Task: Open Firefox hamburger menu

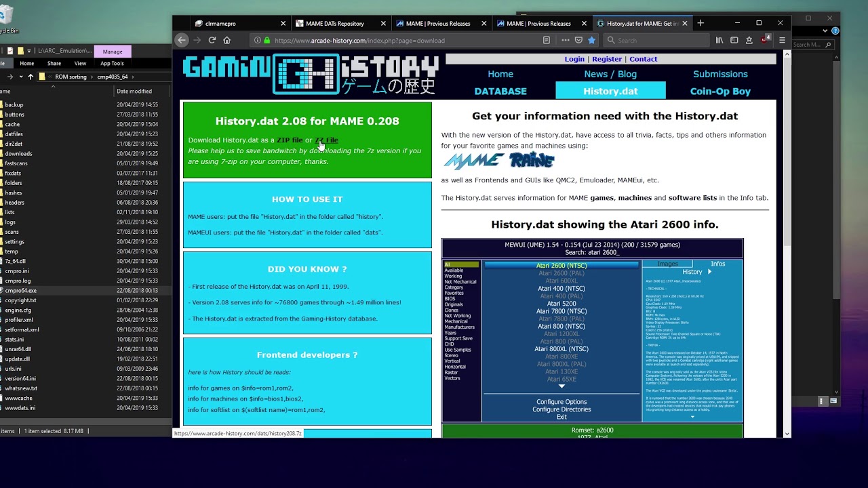Action: click(x=782, y=40)
